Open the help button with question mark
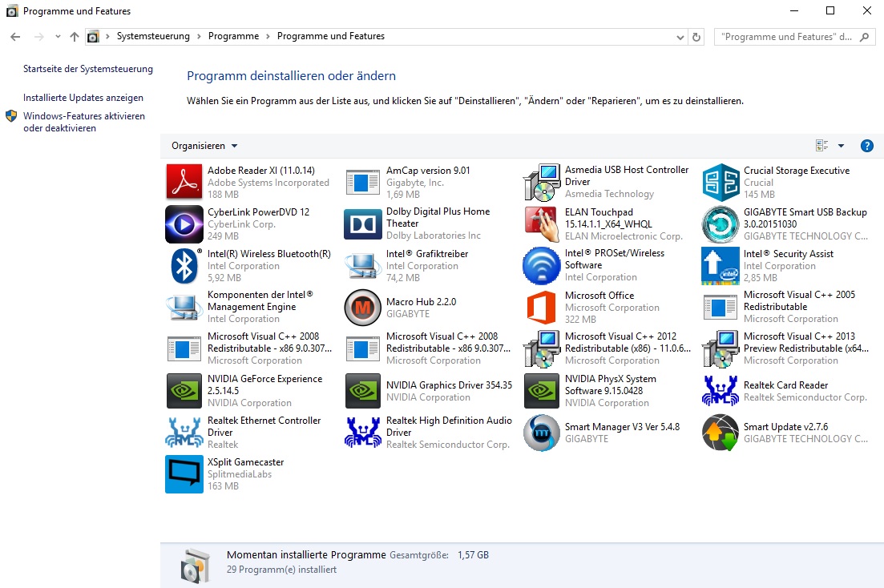884x588 pixels. (x=867, y=146)
